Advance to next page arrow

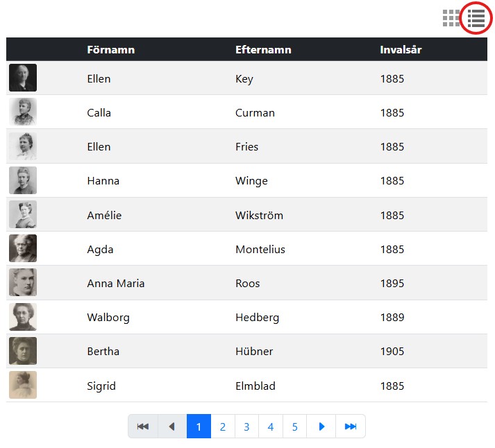click(321, 427)
